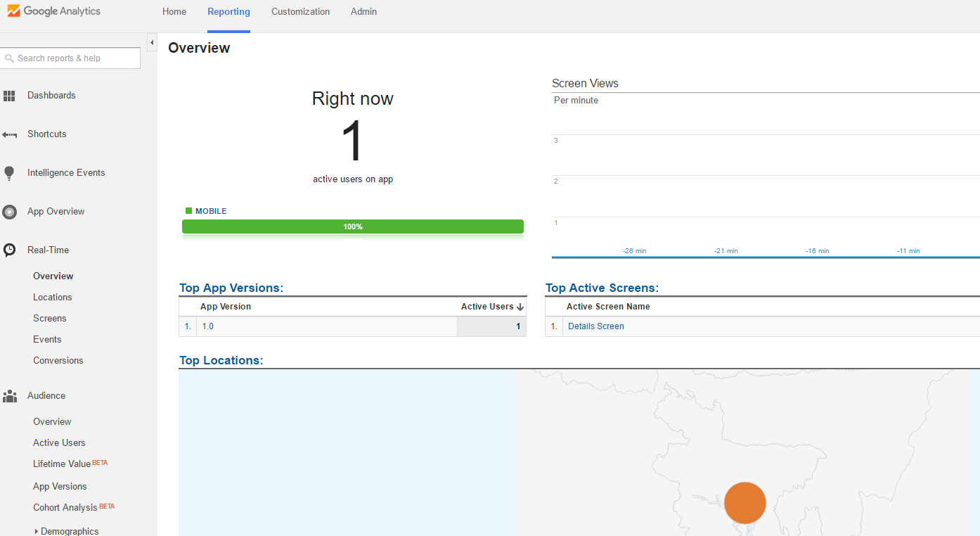Open the Reporting tab

tap(228, 11)
